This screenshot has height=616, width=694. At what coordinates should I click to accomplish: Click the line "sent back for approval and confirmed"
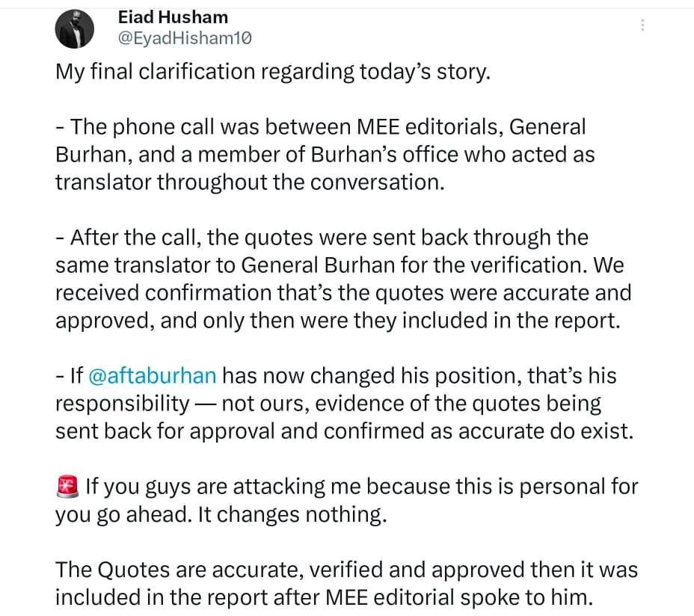tap(344, 431)
